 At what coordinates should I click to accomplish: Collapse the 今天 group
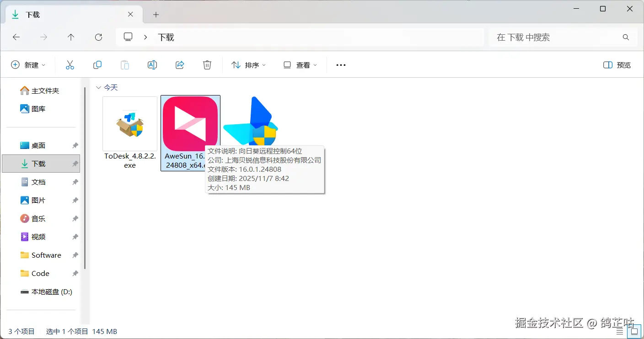pos(98,87)
